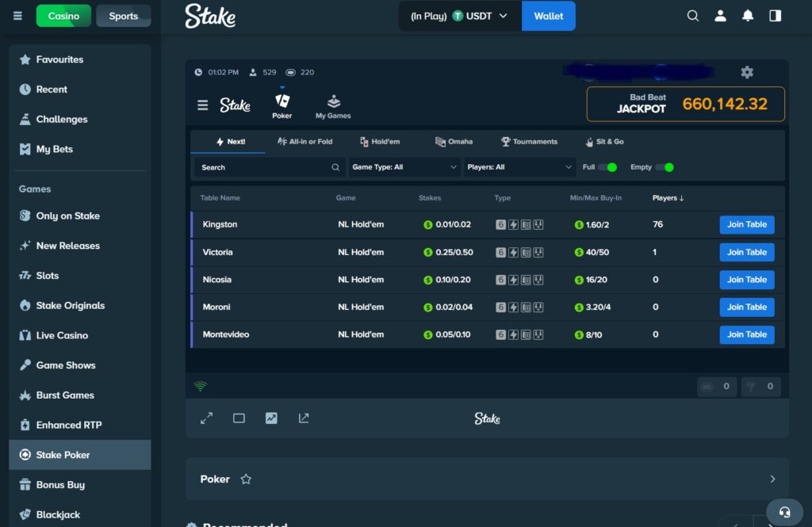
Task: Click the external link icon below the lobby
Action: (304, 418)
